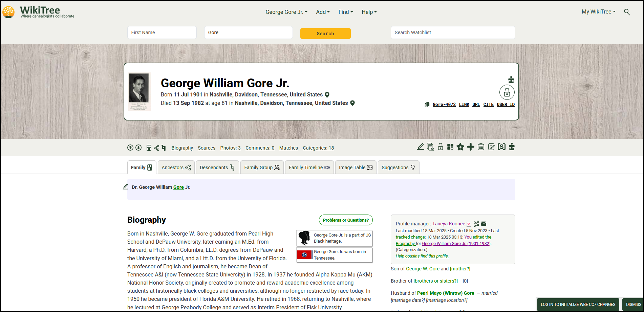The height and width of the screenshot is (312, 644).
Task: Open the Family Group tab
Action: tap(262, 168)
